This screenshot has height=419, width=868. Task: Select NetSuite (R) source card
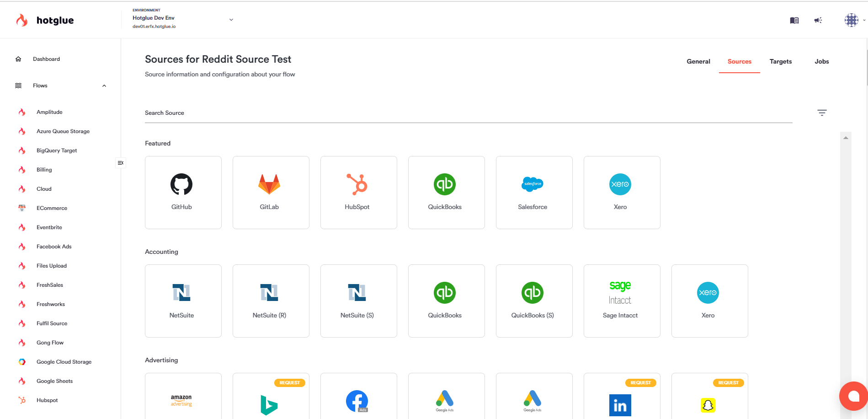click(271, 301)
